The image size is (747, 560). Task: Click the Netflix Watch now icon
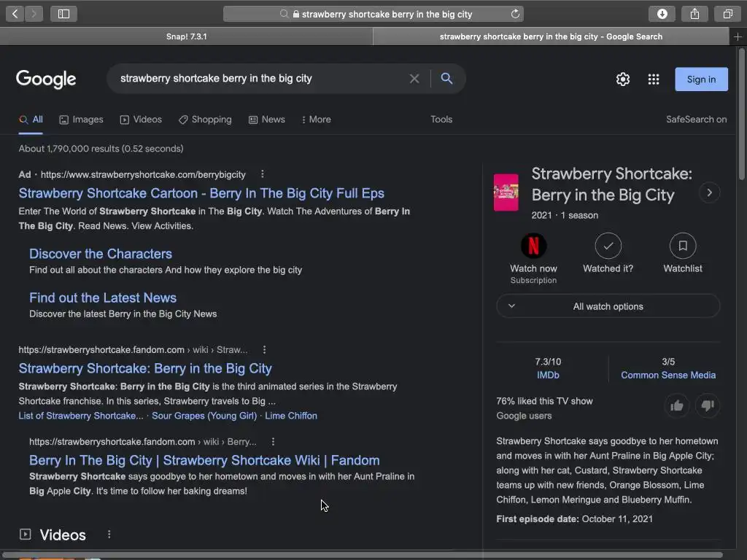pyautogui.click(x=533, y=246)
